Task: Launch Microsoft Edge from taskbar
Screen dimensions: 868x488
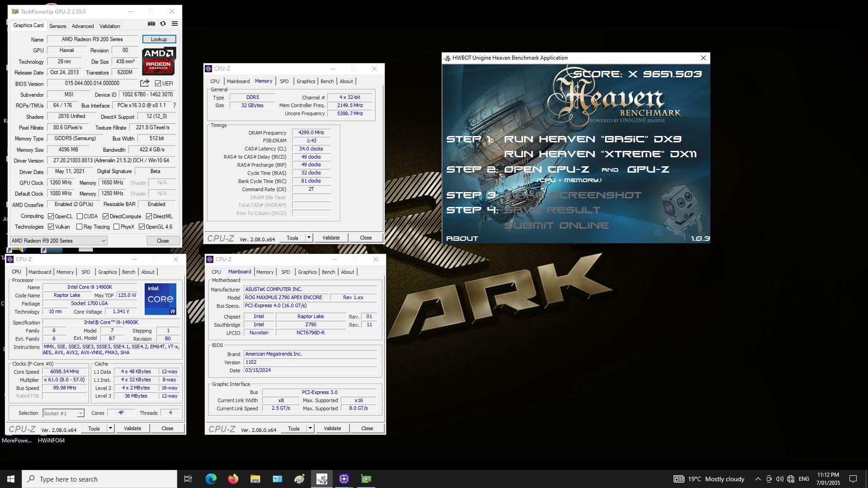Action: click(x=211, y=479)
